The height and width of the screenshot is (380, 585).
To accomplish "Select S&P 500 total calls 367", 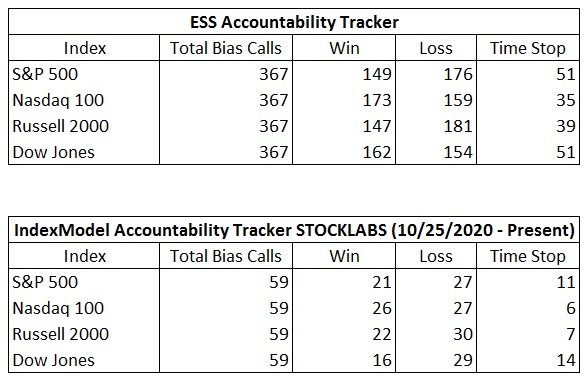I will (x=274, y=74).
